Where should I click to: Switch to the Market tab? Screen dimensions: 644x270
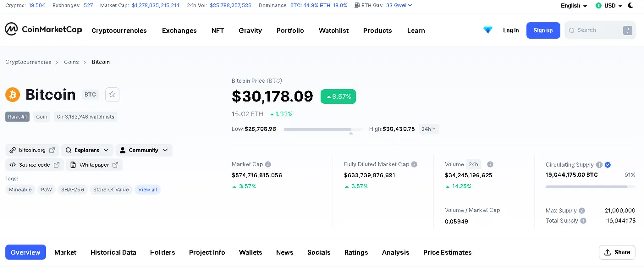pyautogui.click(x=65, y=252)
